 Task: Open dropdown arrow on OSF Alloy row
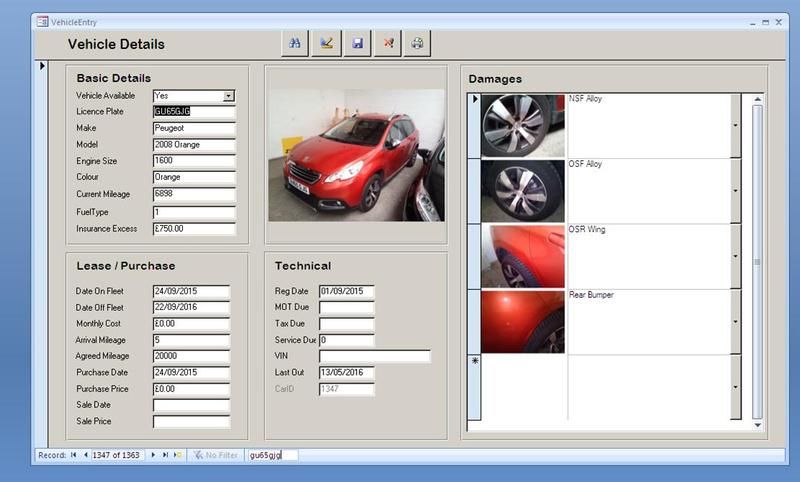735,191
